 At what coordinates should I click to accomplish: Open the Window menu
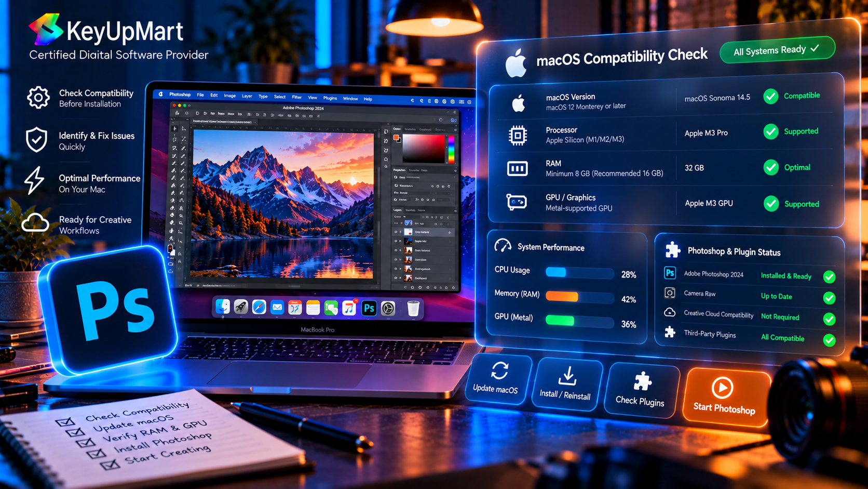pos(350,98)
